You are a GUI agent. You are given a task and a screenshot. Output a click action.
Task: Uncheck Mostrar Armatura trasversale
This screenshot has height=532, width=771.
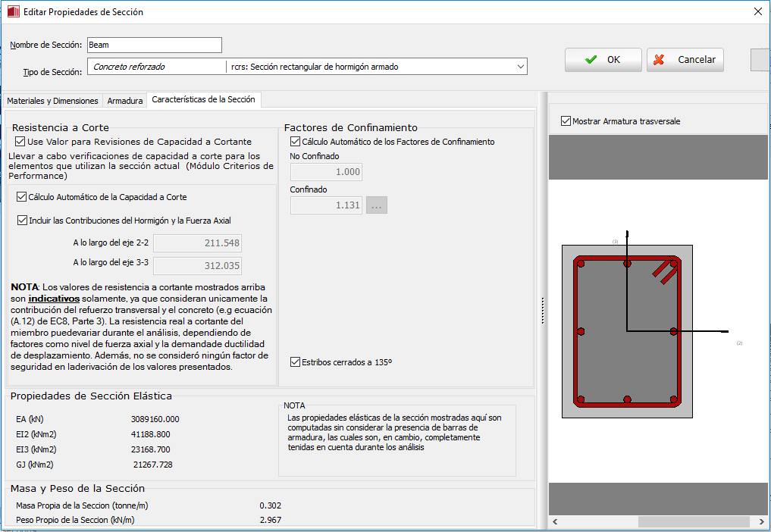tap(566, 121)
